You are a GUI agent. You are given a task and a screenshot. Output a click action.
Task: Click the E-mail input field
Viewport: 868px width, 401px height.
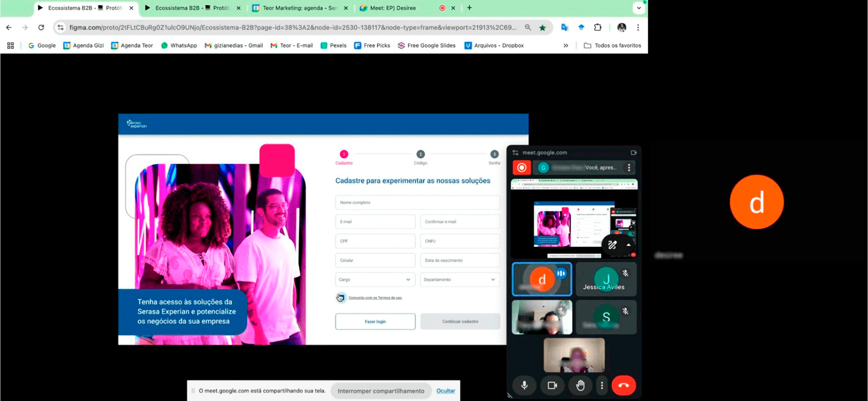(x=375, y=222)
